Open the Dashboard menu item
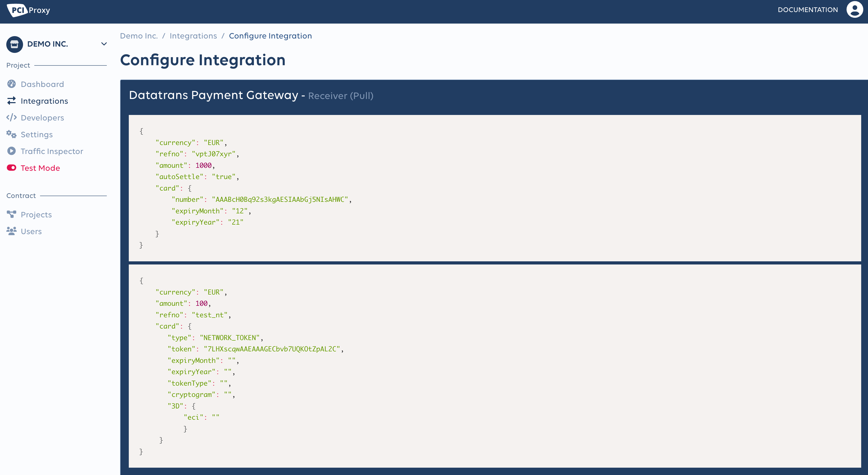 [42, 84]
